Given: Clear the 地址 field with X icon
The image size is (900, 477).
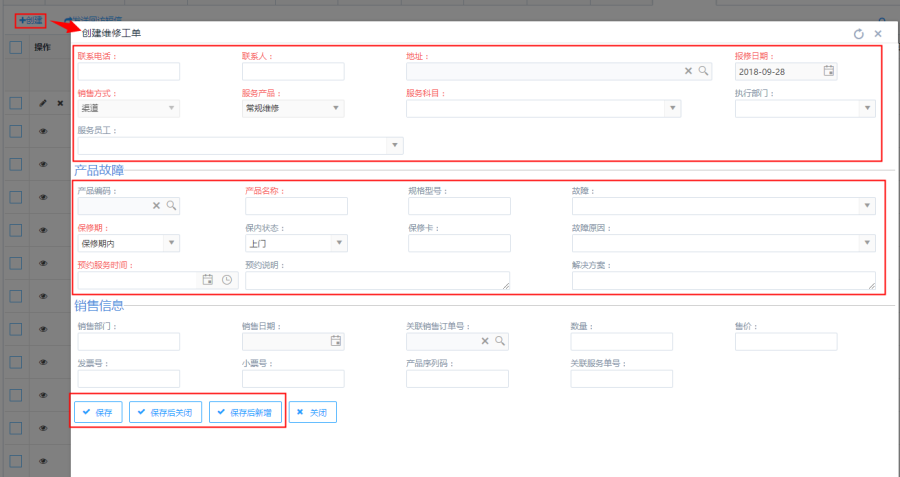Looking at the screenshot, I should coord(688,71).
